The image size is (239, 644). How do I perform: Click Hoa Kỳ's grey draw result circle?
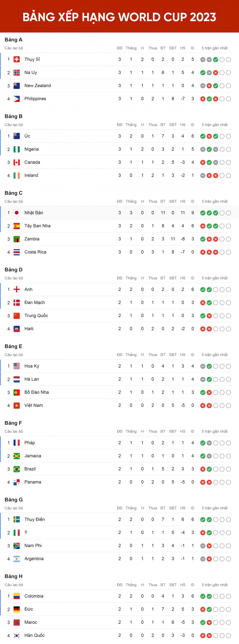[203, 366]
